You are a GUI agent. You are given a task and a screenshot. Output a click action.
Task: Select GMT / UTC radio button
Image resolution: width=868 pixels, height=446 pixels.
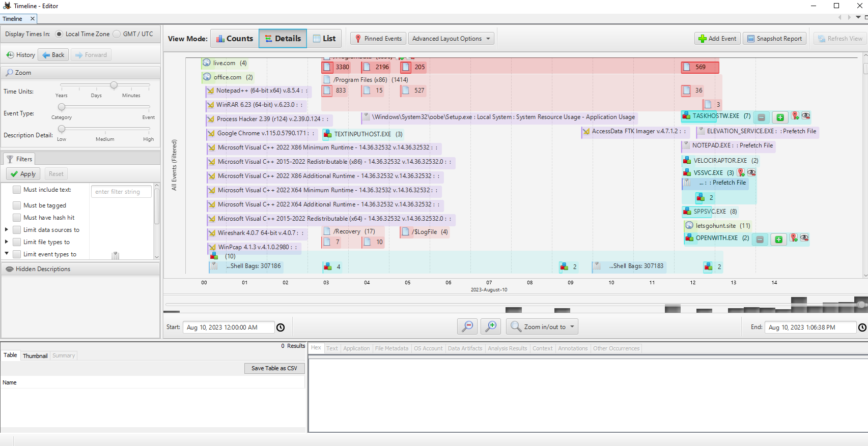click(x=117, y=34)
